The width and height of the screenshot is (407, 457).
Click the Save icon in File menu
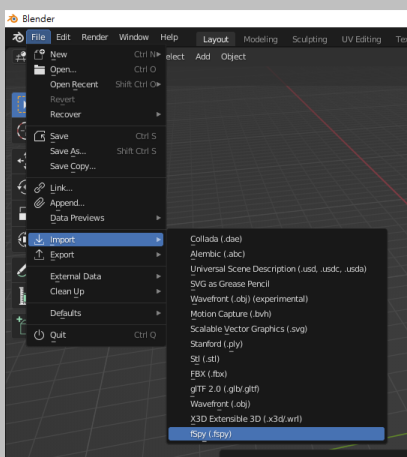[x=39, y=136]
